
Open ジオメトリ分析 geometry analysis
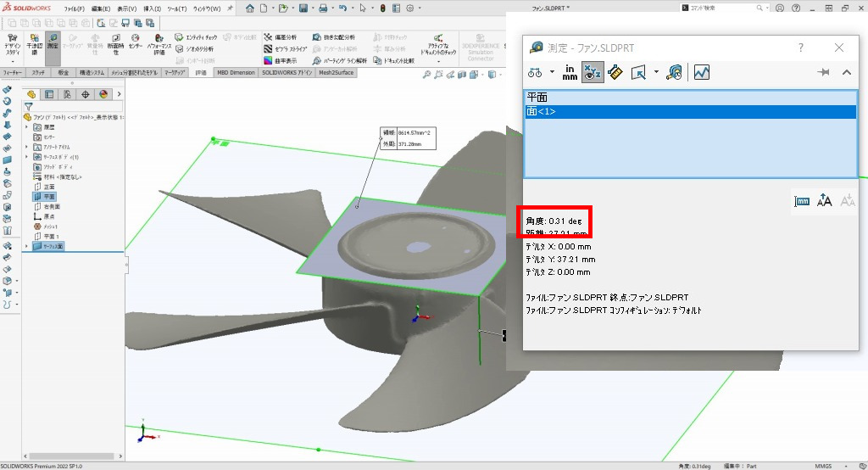click(x=195, y=48)
